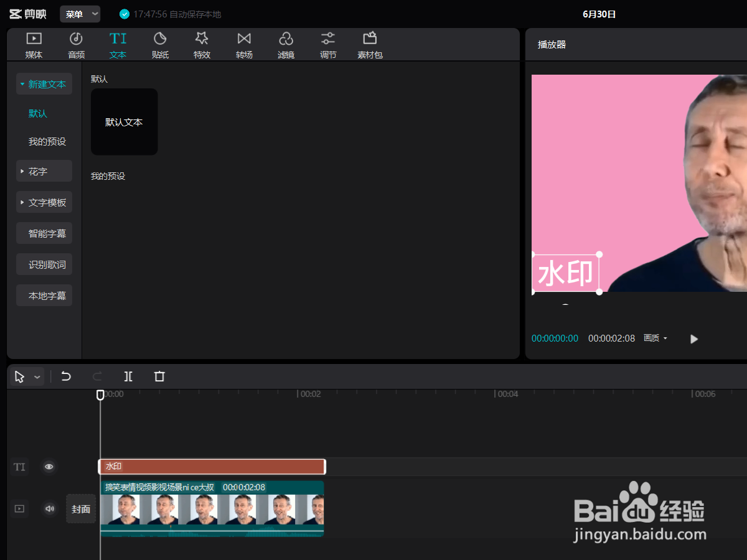The height and width of the screenshot is (560, 747).
Task: Open 识别歌词 lyrics recognition
Action: (x=44, y=264)
